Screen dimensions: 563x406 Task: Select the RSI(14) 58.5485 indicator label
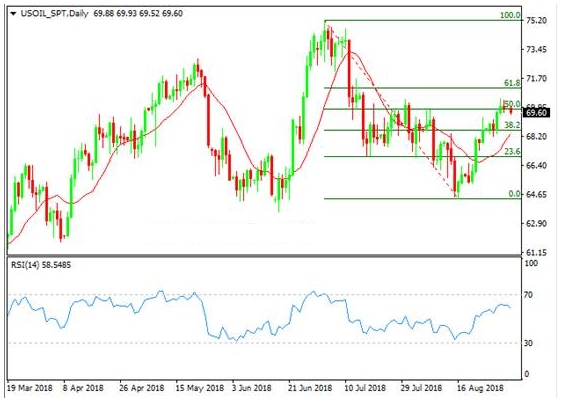[x=41, y=265]
